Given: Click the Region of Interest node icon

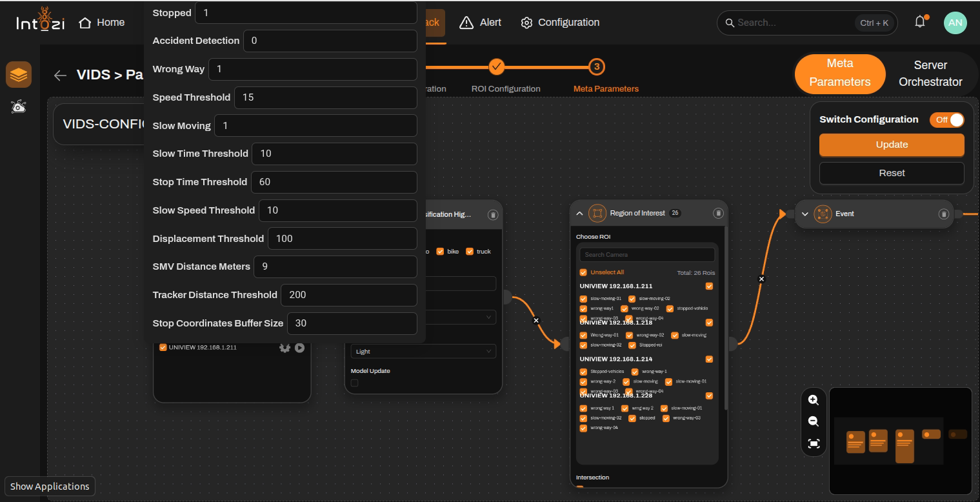Looking at the screenshot, I should [597, 213].
